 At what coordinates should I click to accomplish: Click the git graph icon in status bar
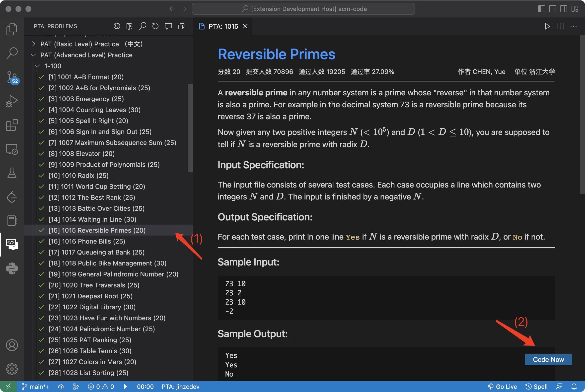coord(76,387)
